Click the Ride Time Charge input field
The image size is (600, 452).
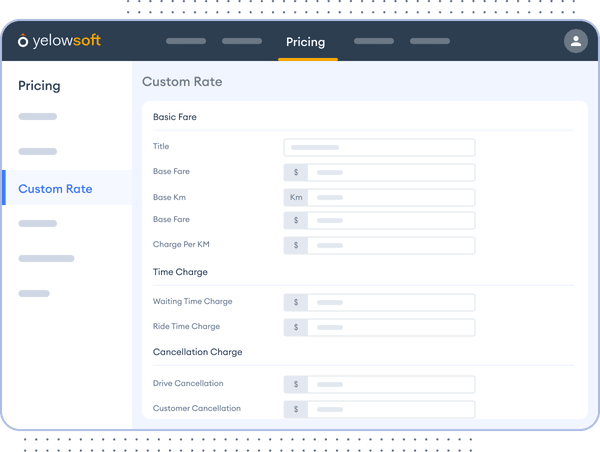pyautogui.click(x=391, y=327)
